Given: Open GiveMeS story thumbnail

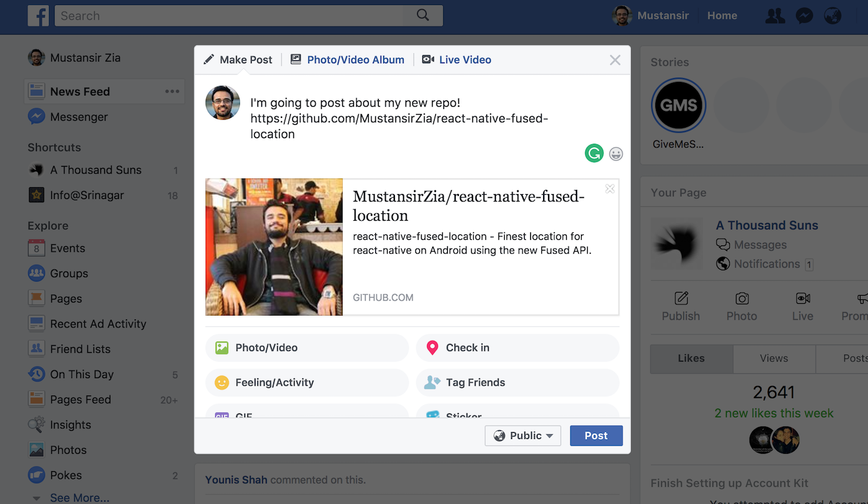Looking at the screenshot, I should (x=678, y=105).
